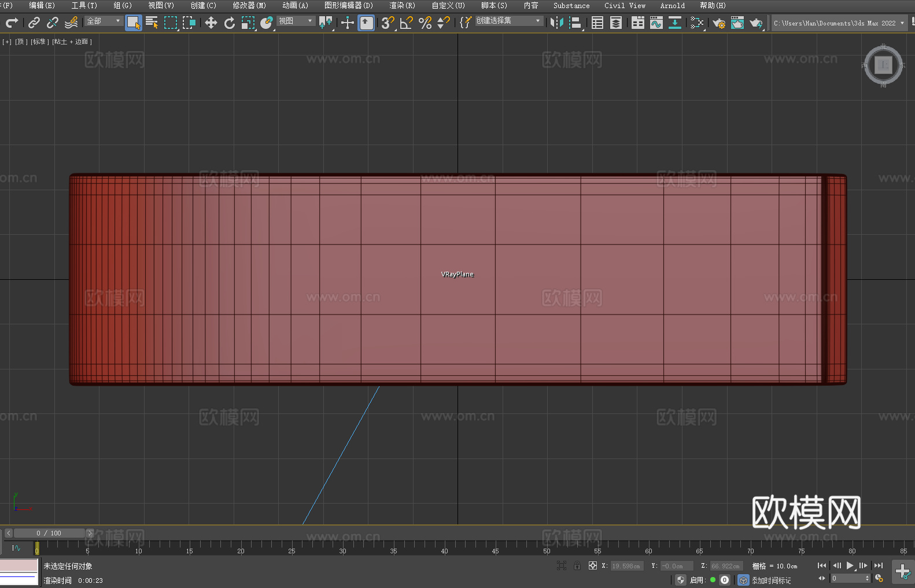The height and width of the screenshot is (588, 915).
Task: Click Set Keys large plus button
Action: pyautogui.click(x=902, y=572)
